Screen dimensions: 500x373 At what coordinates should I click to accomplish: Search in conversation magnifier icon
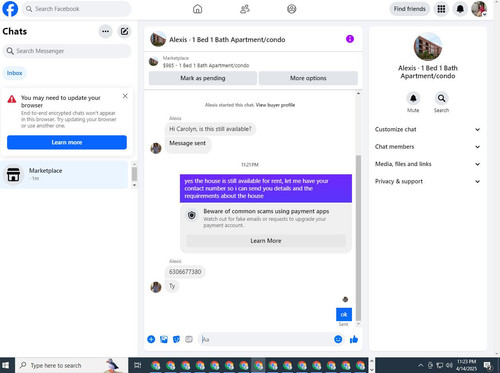441,98
